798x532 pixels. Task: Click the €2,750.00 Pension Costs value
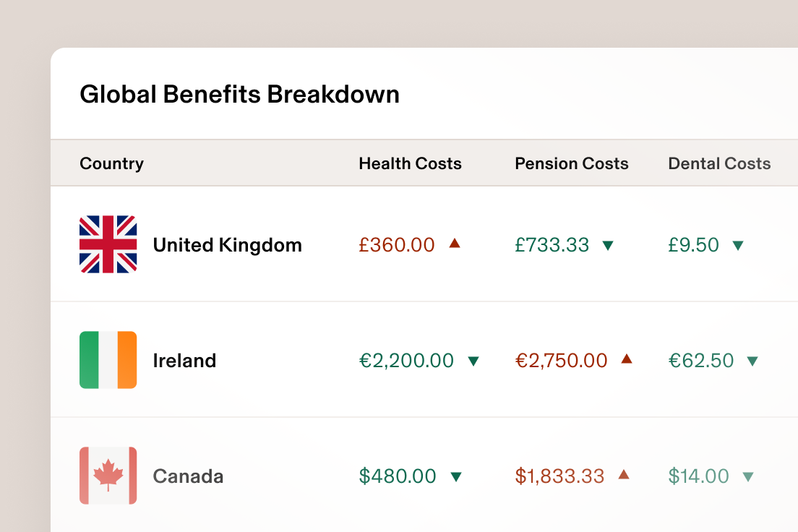[562, 360]
